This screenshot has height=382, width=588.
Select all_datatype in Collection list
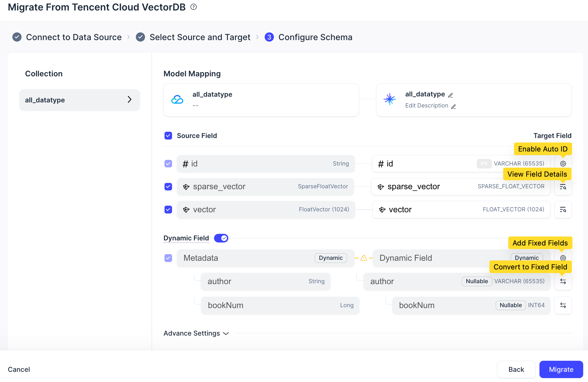(79, 100)
